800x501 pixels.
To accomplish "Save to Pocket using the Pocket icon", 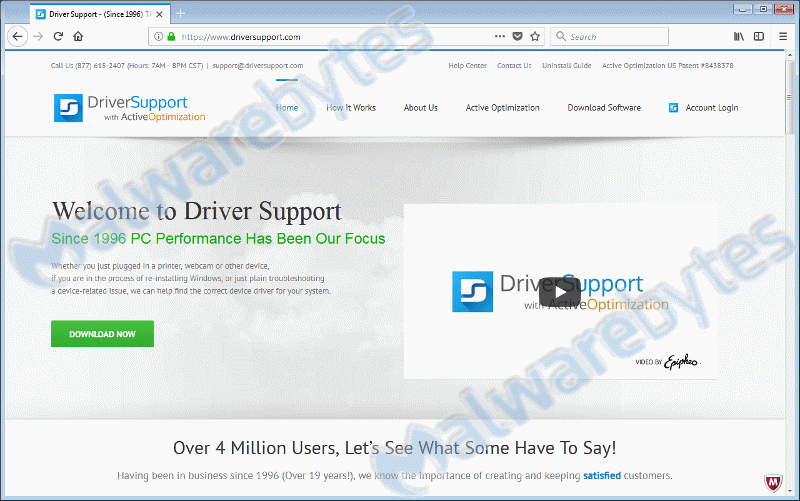I will [517, 36].
